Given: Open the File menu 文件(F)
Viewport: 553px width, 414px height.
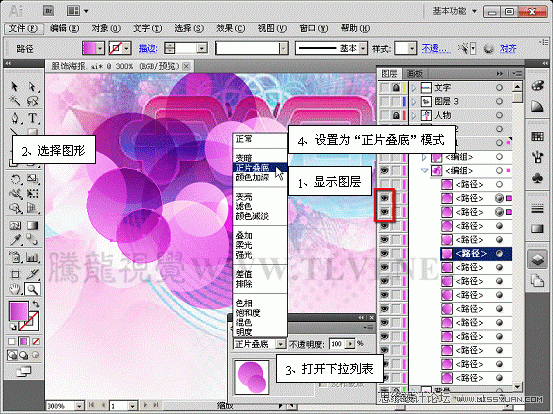Looking at the screenshot, I should click(24, 28).
